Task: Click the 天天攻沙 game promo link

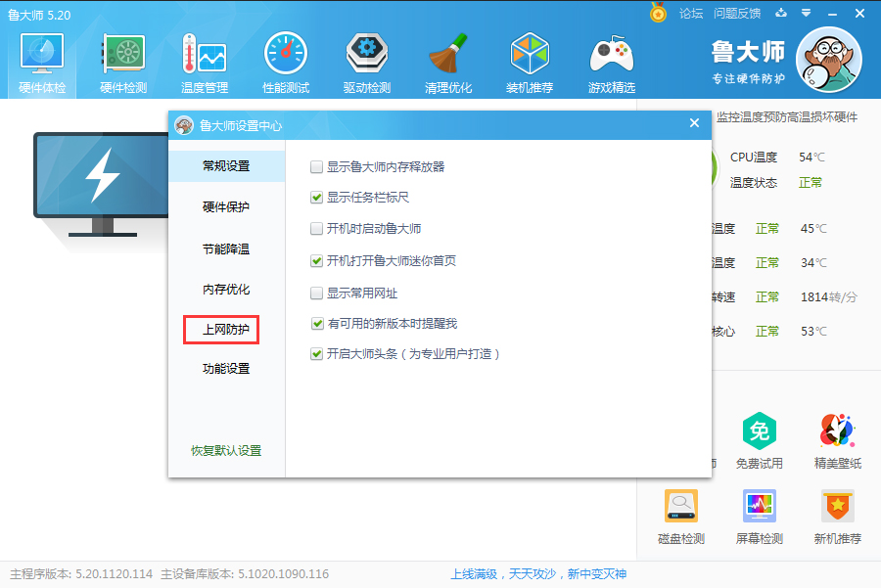Action: 532,574
